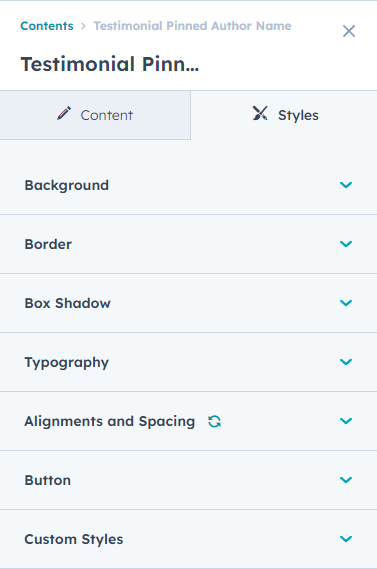Click the reset icon beside Alignments and Spacing
The image size is (377, 569).
click(x=214, y=421)
